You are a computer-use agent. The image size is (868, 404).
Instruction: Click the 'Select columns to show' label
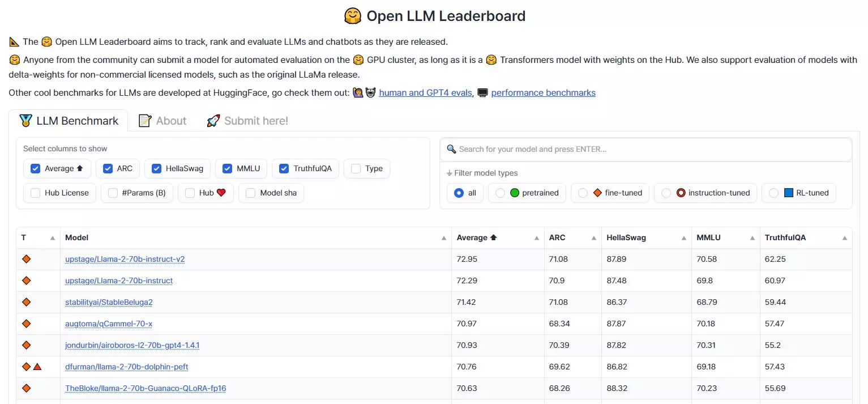(65, 148)
